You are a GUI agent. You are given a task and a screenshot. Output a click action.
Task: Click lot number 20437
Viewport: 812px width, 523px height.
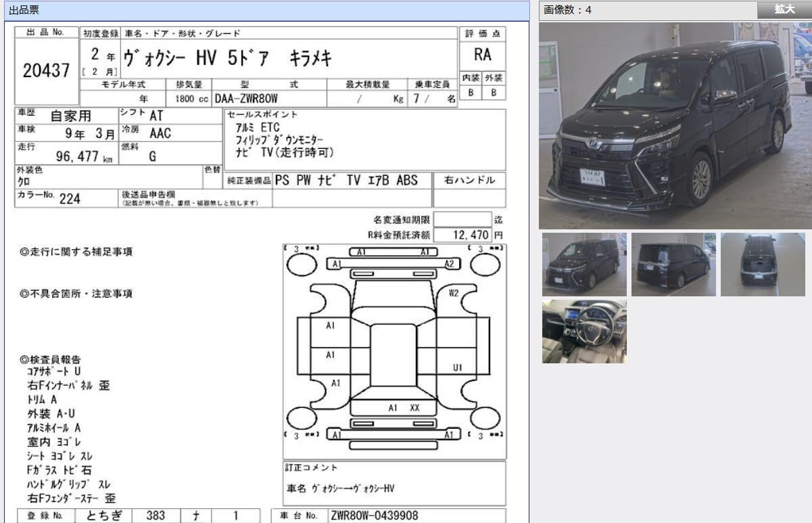[x=47, y=70]
